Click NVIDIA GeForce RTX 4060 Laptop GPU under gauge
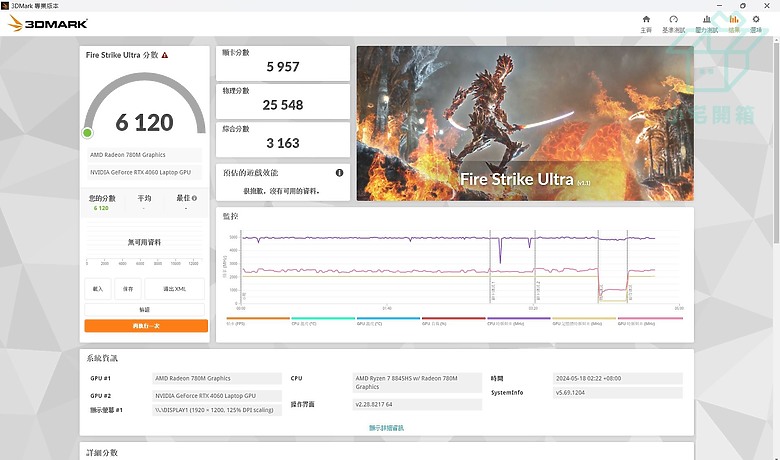Image resolution: width=780 pixels, height=460 pixels. [x=144, y=172]
